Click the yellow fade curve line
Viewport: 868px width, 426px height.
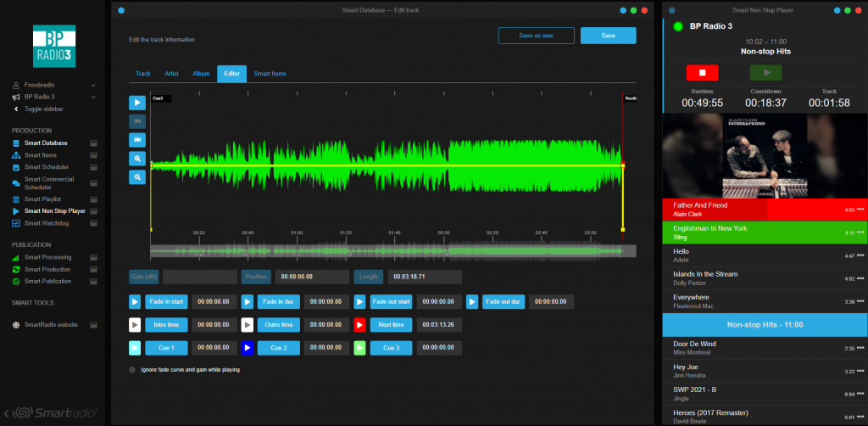tap(387, 165)
